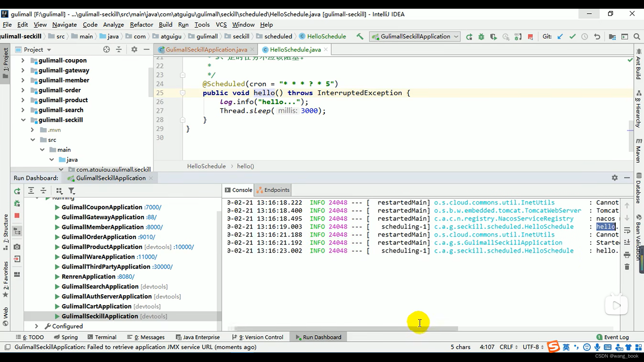Open Version Control tool window
Image resolution: width=644 pixels, height=362 pixels.
258,337
